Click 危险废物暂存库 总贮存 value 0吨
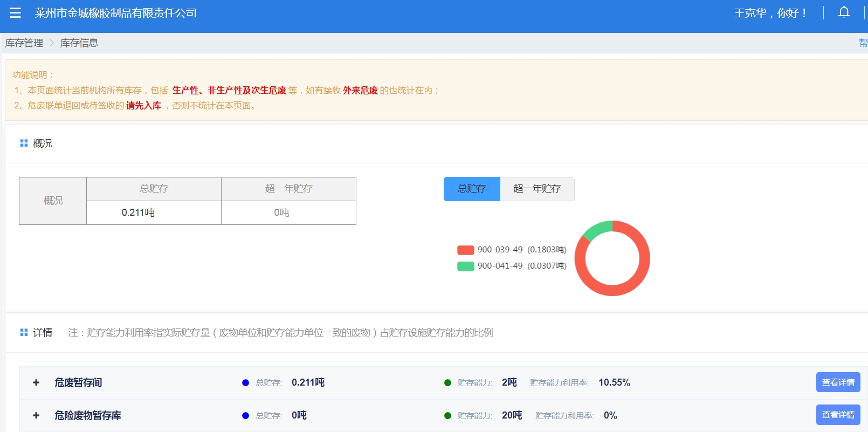 coord(299,415)
